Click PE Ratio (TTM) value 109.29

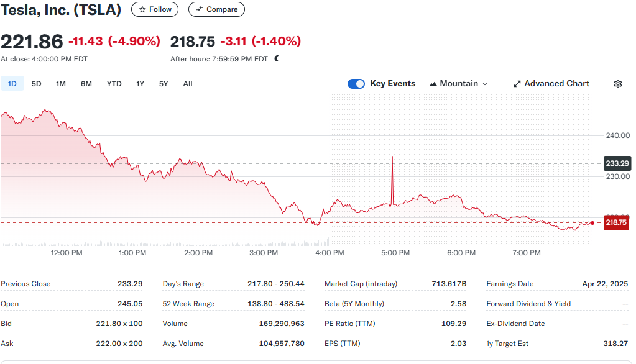[x=454, y=324]
